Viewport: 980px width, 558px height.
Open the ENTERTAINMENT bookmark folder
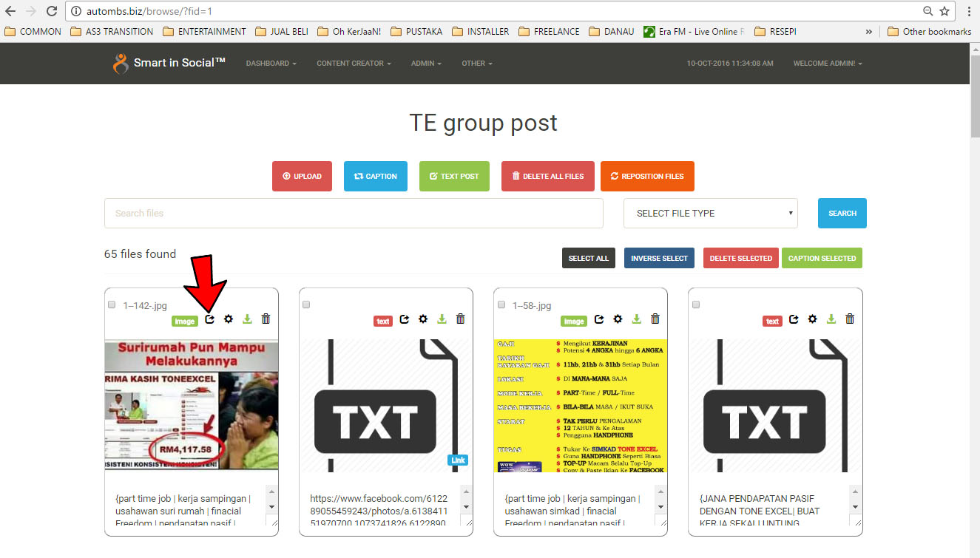click(x=204, y=32)
